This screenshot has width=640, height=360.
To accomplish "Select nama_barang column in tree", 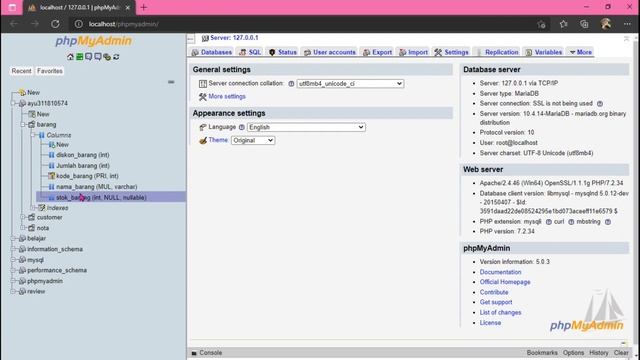I will click(96, 187).
